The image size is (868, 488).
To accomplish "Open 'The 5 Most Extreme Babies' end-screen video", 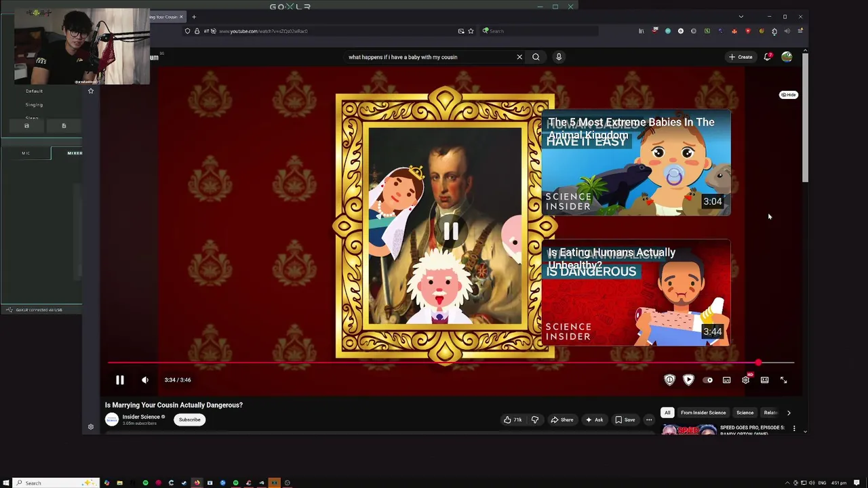I will click(635, 163).
